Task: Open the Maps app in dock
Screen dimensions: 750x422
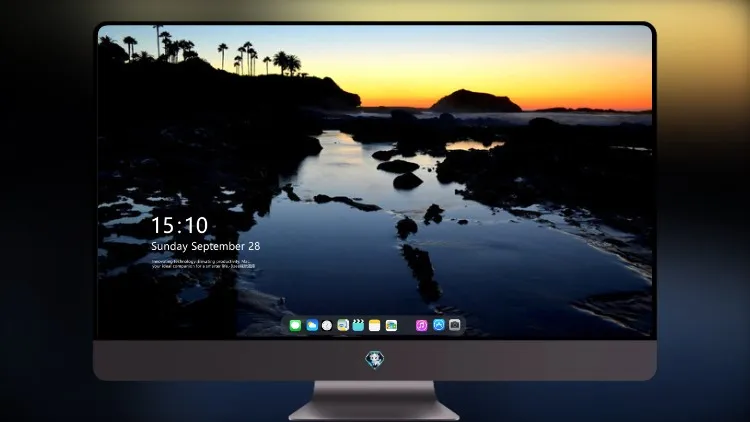Action: [343, 326]
